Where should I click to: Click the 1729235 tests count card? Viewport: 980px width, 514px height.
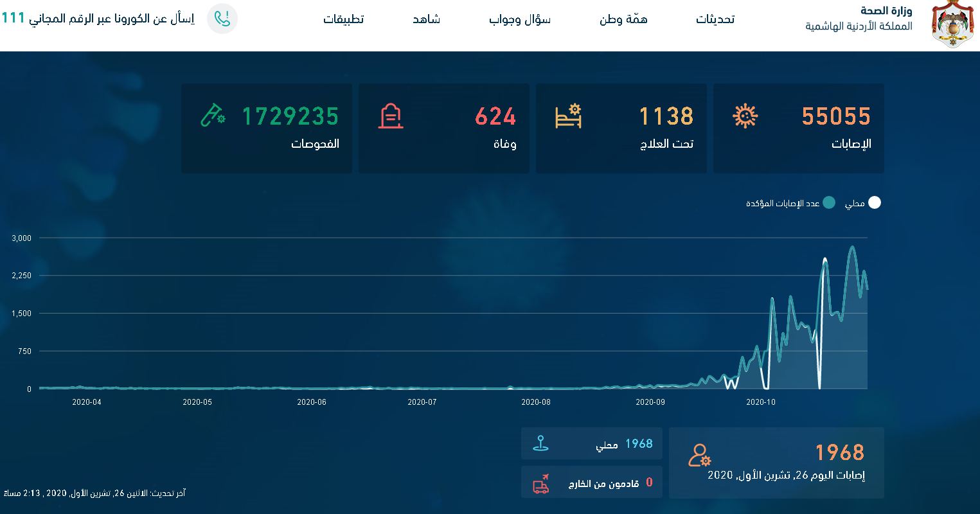[267, 128]
